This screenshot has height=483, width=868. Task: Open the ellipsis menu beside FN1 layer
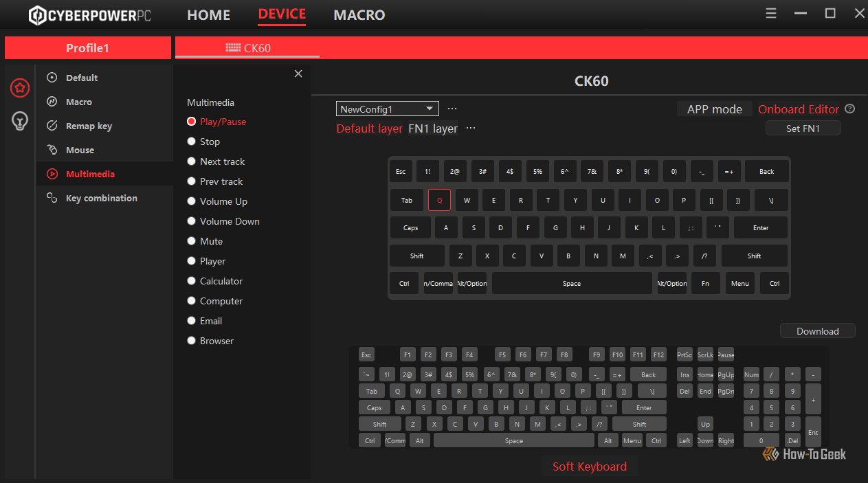click(470, 128)
